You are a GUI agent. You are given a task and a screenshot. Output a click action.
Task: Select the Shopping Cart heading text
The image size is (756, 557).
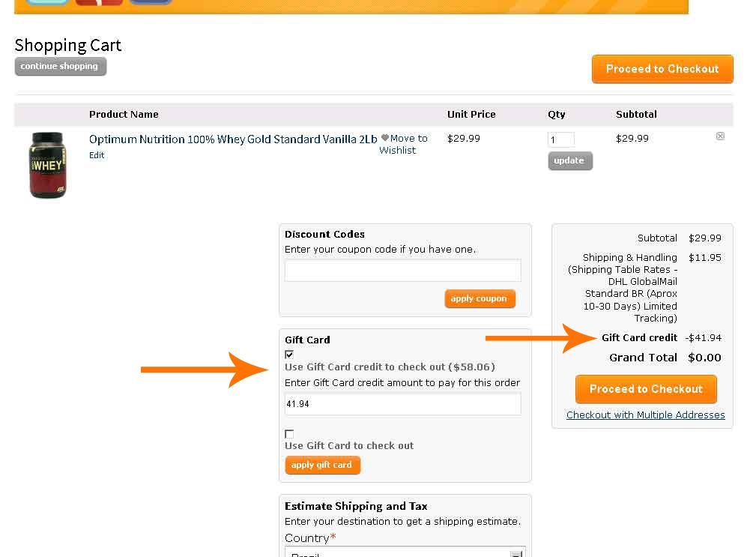click(68, 45)
